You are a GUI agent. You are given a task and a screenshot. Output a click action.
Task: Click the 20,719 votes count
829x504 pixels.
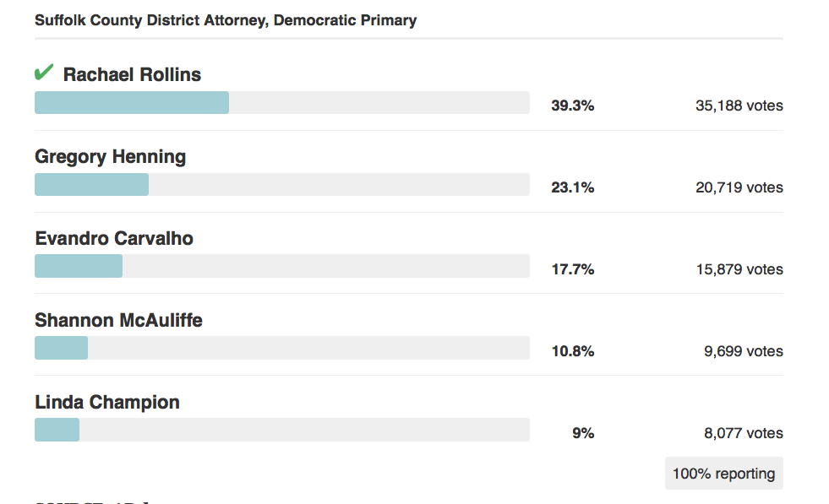(739, 188)
